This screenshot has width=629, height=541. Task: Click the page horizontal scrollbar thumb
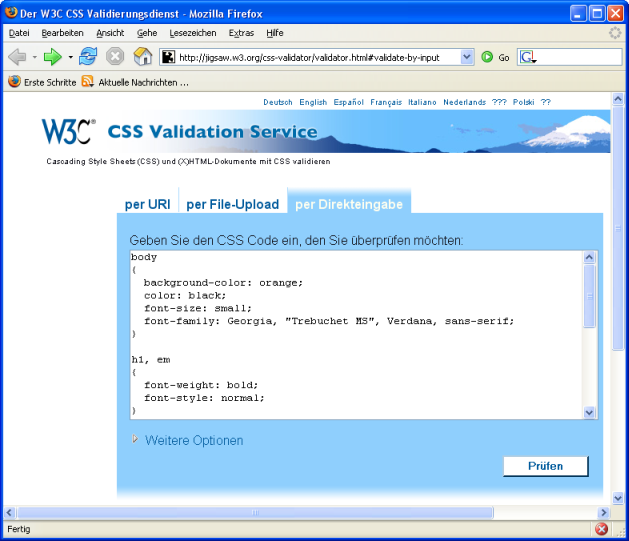point(255,513)
